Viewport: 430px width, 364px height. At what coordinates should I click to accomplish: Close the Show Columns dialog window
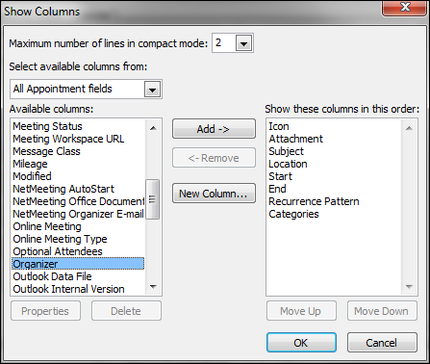(404, 7)
